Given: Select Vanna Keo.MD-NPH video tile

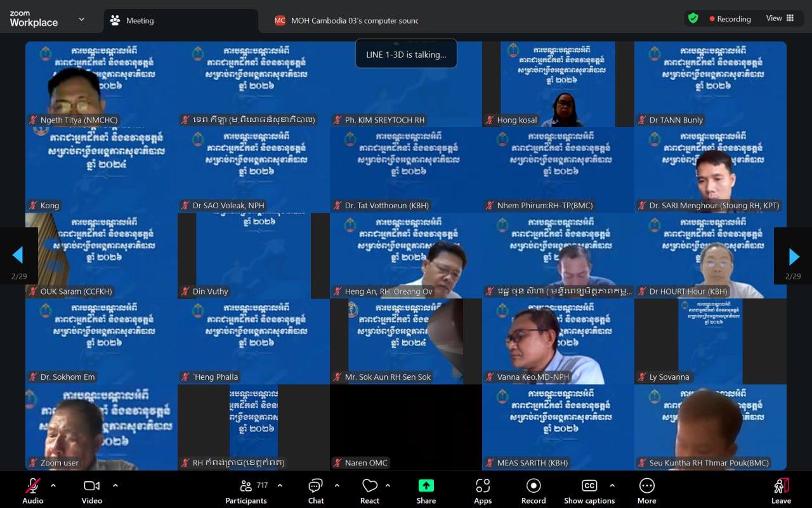Looking at the screenshot, I should coord(558,341).
